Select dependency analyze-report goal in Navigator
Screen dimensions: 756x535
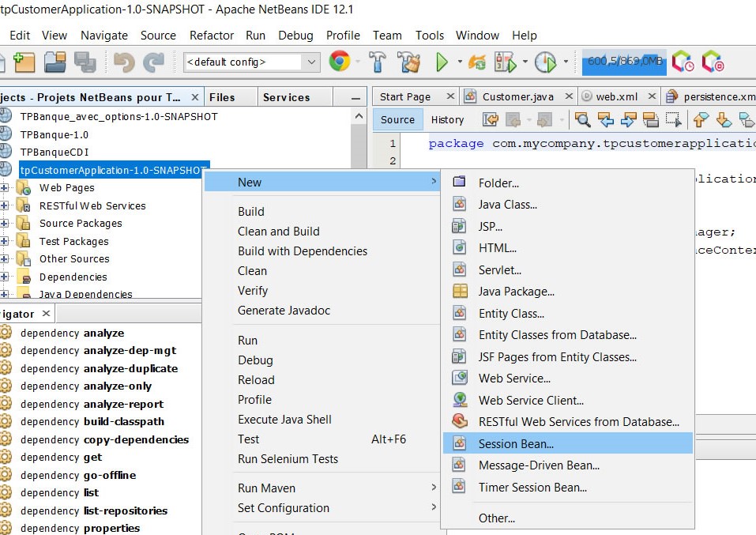pyautogui.click(x=92, y=404)
